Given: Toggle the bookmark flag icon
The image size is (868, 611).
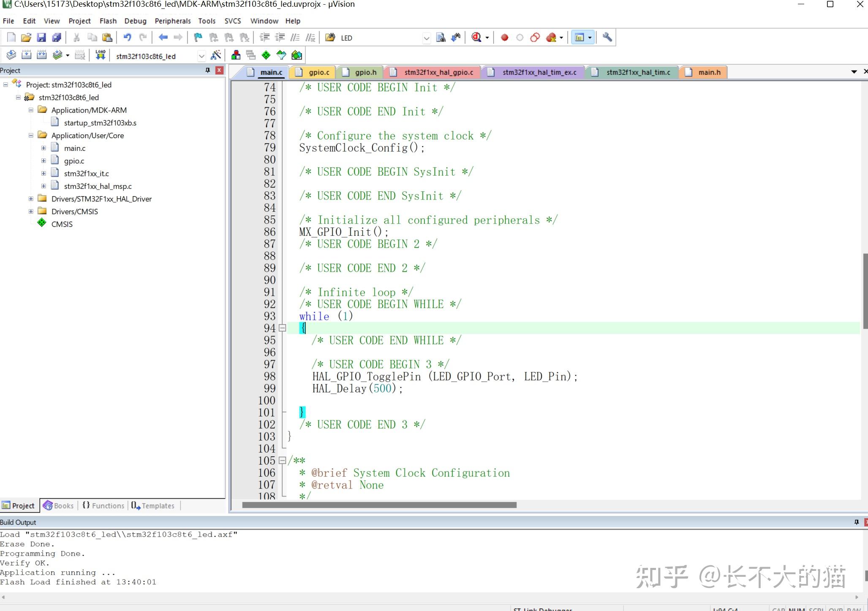Looking at the screenshot, I should pyautogui.click(x=198, y=38).
